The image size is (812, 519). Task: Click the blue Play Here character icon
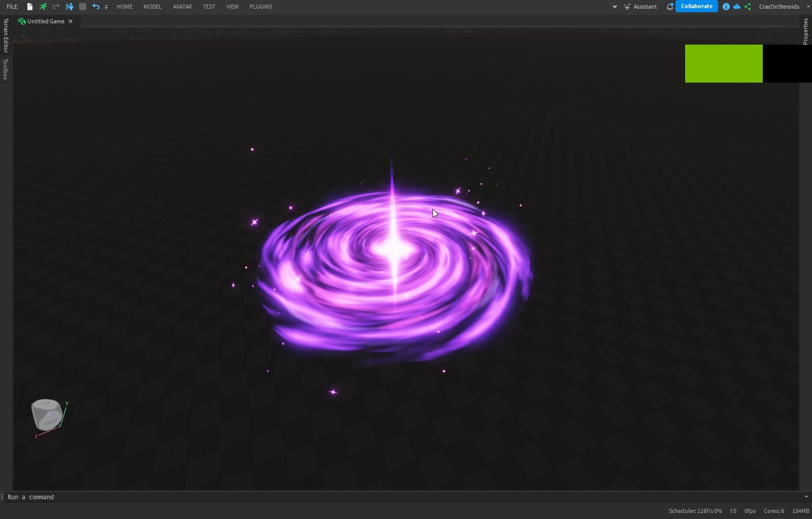[x=69, y=6]
